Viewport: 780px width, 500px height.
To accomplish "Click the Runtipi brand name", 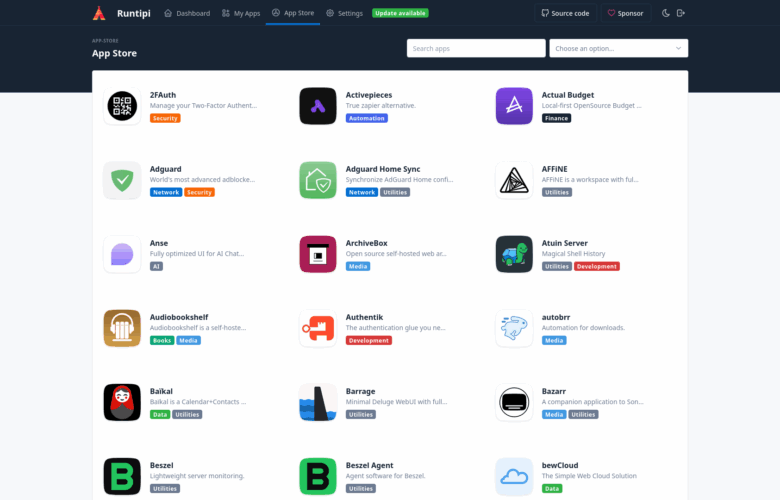I will pyautogui.click(x=133, y=13).
